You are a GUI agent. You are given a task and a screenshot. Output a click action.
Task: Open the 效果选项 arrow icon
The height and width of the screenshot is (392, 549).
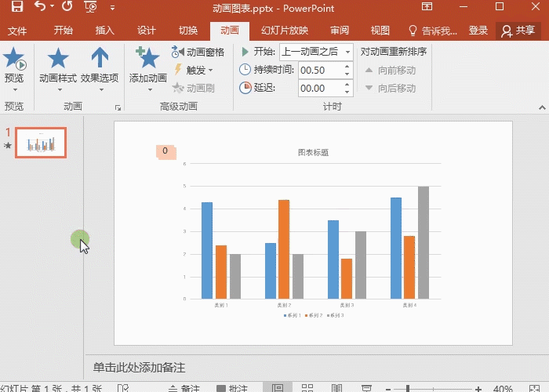(100, 57)
